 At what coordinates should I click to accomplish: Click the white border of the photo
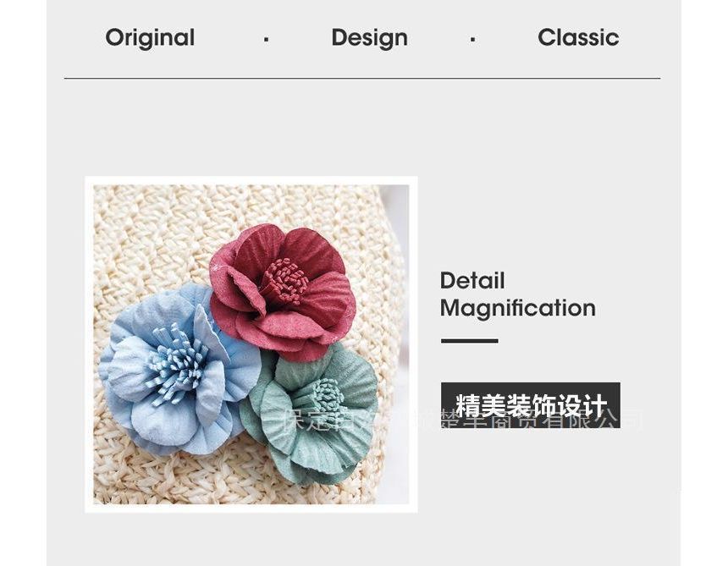pyautogui.click(x=251, y=181)
